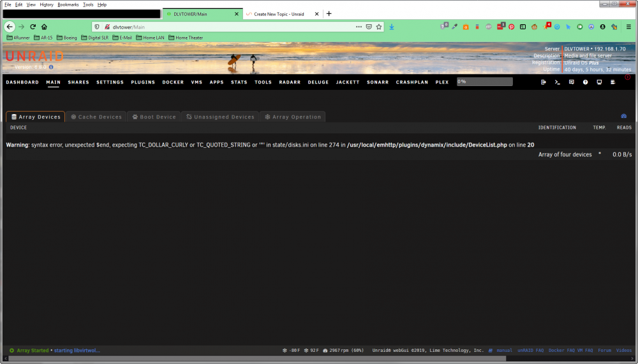
Task: Open the Firefox File menu
Action: pos(8,4)
